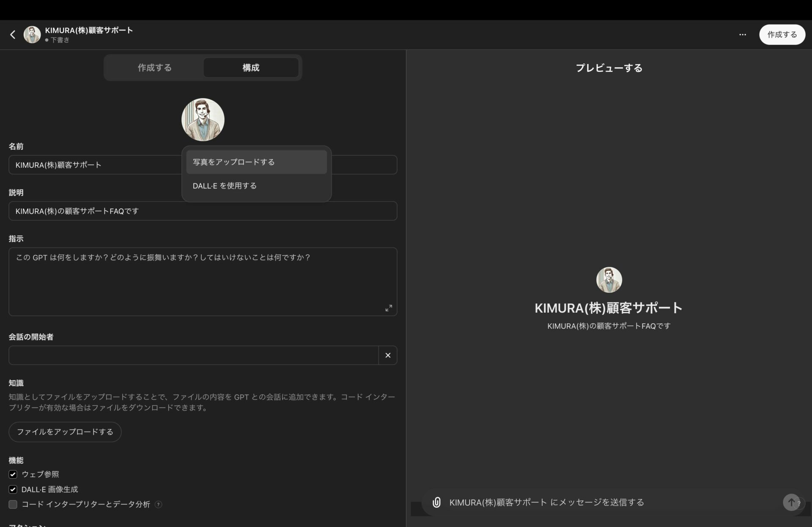Choose DALL·E を使用する from the menu
Image resolution: width=812 pixels, height=527 pixels.
pos(256,186)
